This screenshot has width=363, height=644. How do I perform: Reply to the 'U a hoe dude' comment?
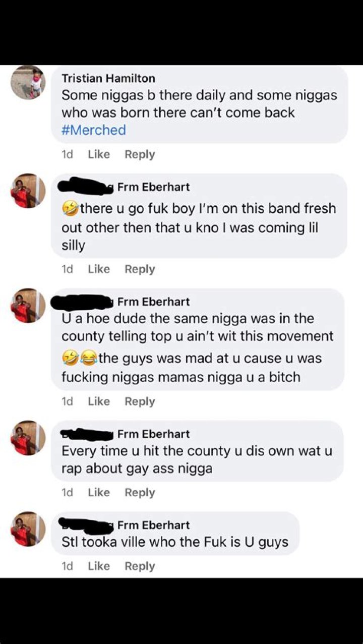[140, 401]
